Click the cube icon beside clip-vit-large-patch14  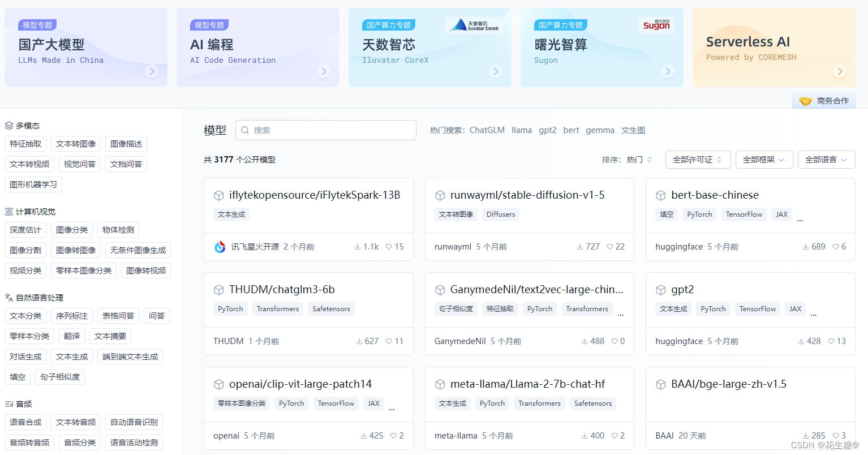[x=219, y=384]
